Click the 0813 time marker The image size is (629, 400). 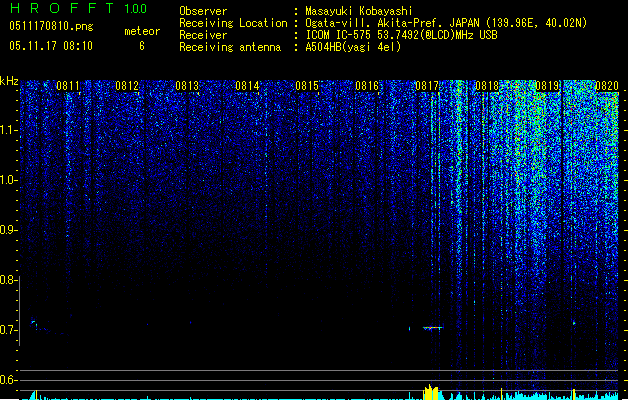[187, 85]
